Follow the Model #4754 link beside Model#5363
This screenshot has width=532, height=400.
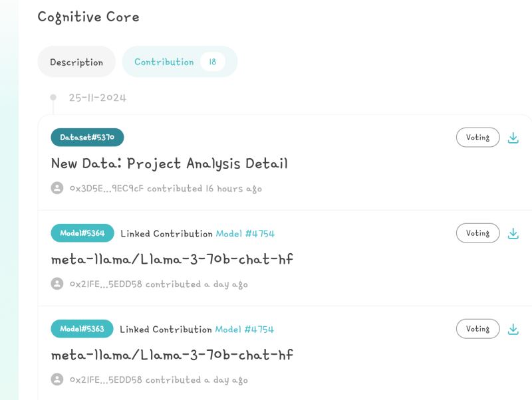coord(245,330)
